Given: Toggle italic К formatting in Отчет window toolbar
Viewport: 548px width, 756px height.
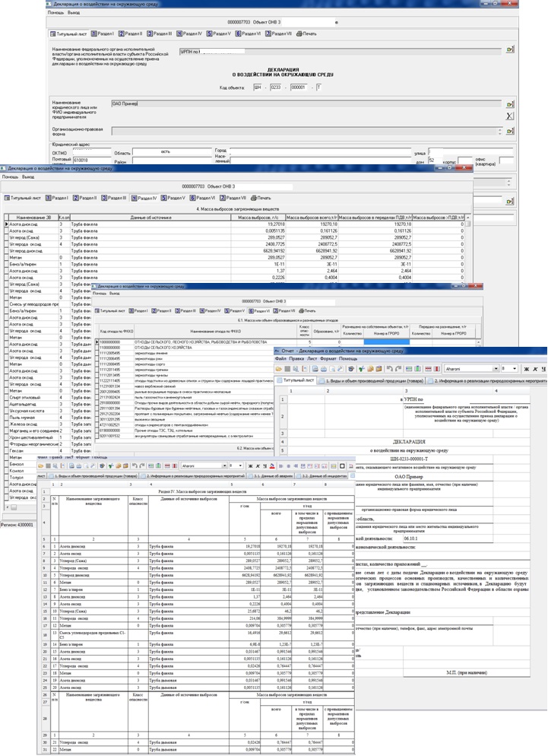Looking at the screenshot, I should [534, 368].
